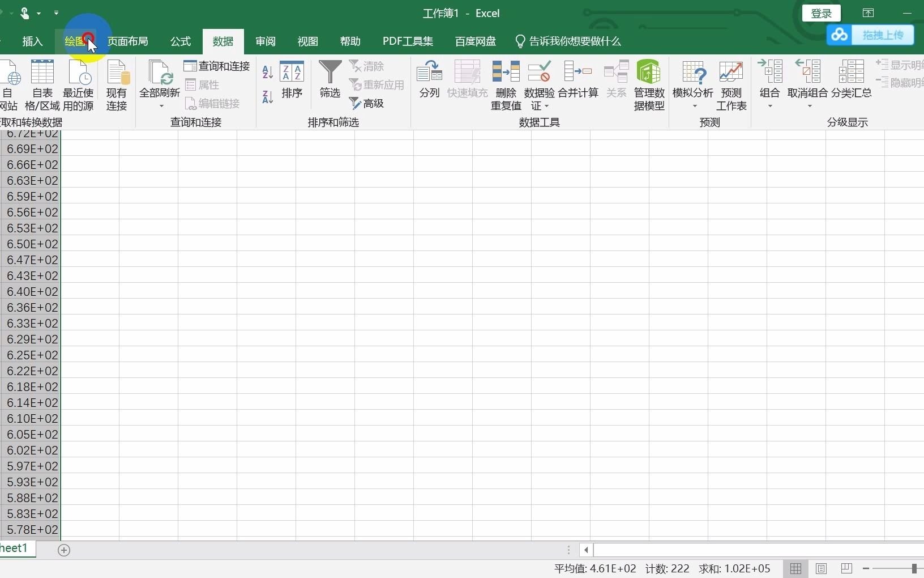Expand the 全部刷新 dropdown arrow
924x578 pixels.
(161, 106)
